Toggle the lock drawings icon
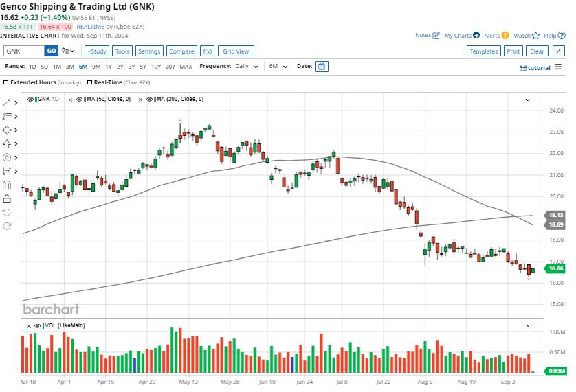This screenshot has height=392, width=576. click(x=7, y=199)
